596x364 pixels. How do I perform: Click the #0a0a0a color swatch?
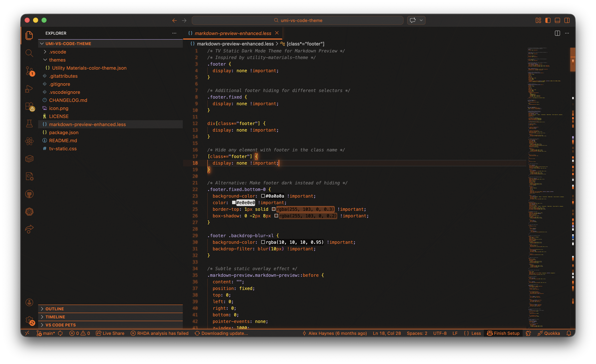point(263,196)
